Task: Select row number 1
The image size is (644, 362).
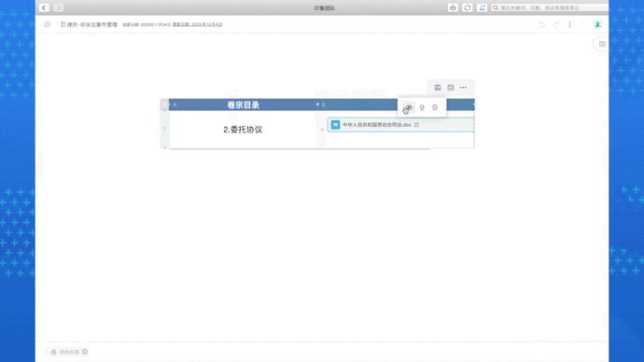Action: tap(164, 130)
